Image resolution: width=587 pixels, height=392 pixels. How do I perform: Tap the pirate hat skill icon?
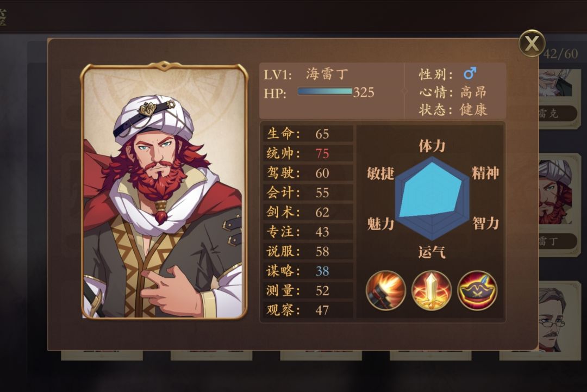click(477, 290)
